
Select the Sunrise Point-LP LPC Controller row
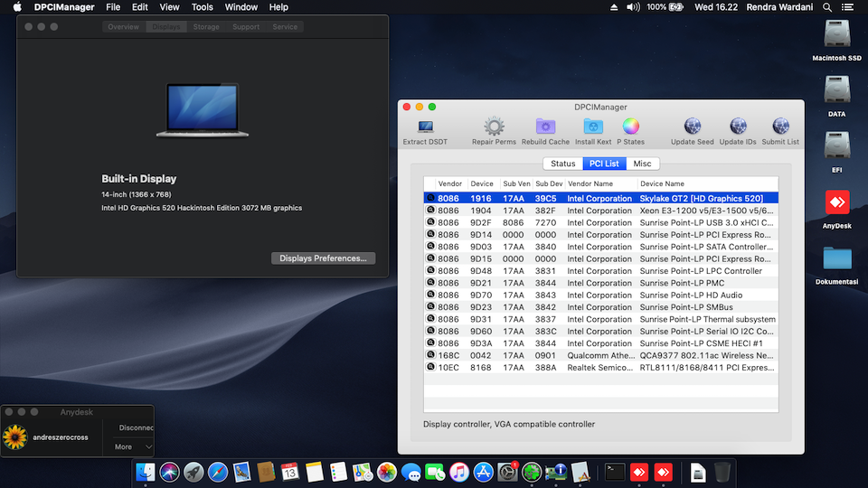click(x=601, y=270)
